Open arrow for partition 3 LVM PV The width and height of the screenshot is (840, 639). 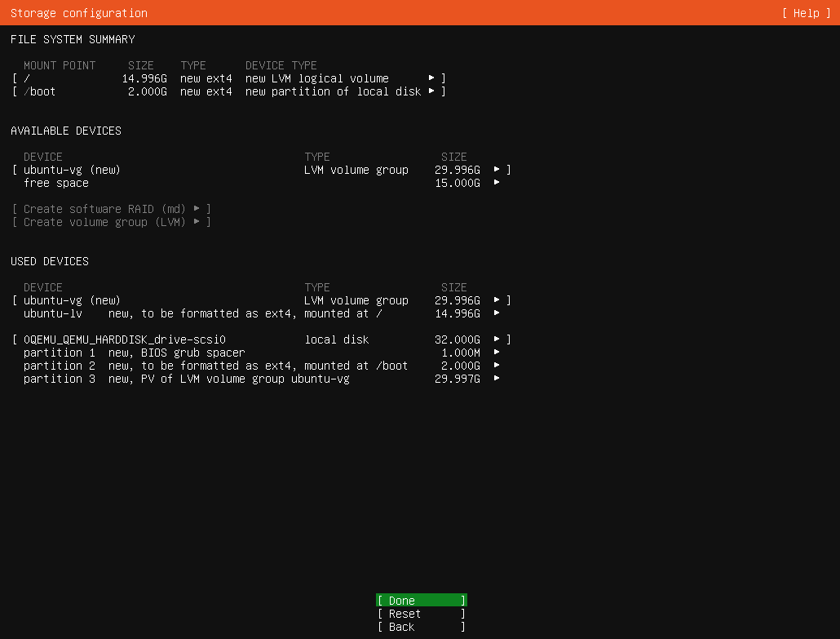click(x=497, y=379)
